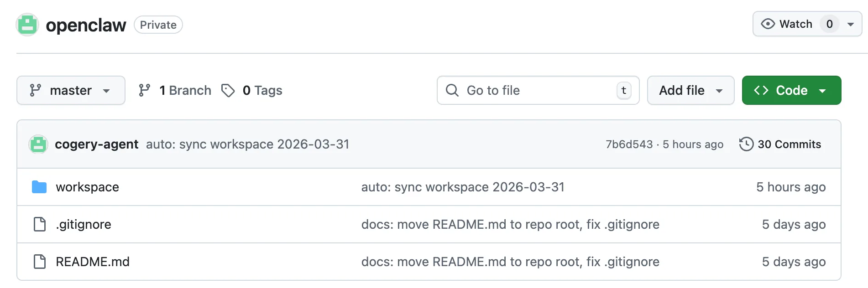Image resolution: width=868 pixels, height=288 pixels.
Task: Click the workspace folder icon
Action: pyautogui.click(x=39, y=187)
